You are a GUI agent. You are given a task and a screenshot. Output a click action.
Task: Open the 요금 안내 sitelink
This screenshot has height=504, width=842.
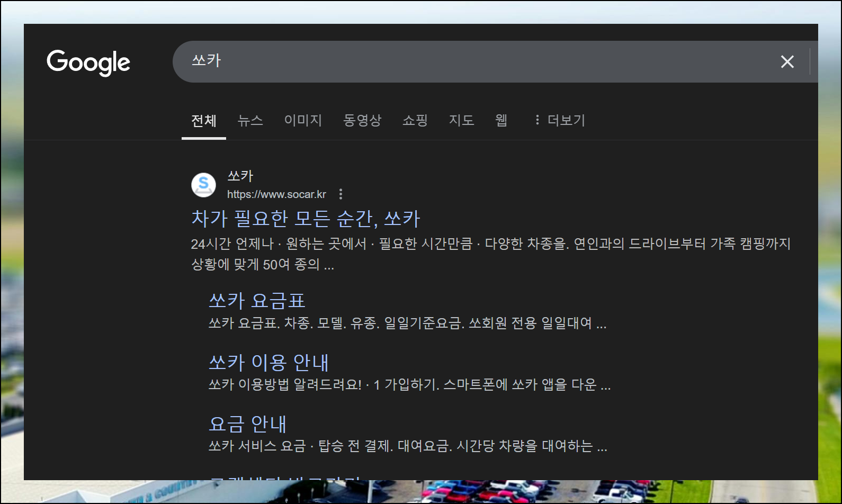click(x=247, y=424)
